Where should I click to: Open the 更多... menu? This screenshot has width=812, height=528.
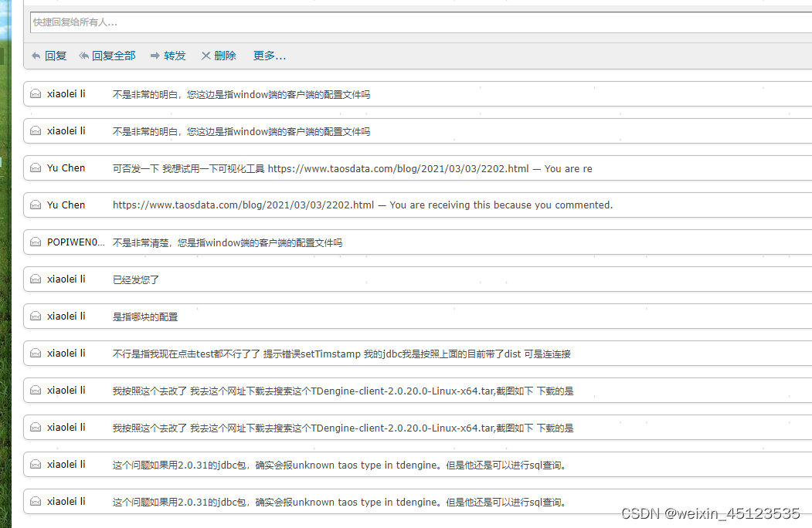click(x=269, y=55)
